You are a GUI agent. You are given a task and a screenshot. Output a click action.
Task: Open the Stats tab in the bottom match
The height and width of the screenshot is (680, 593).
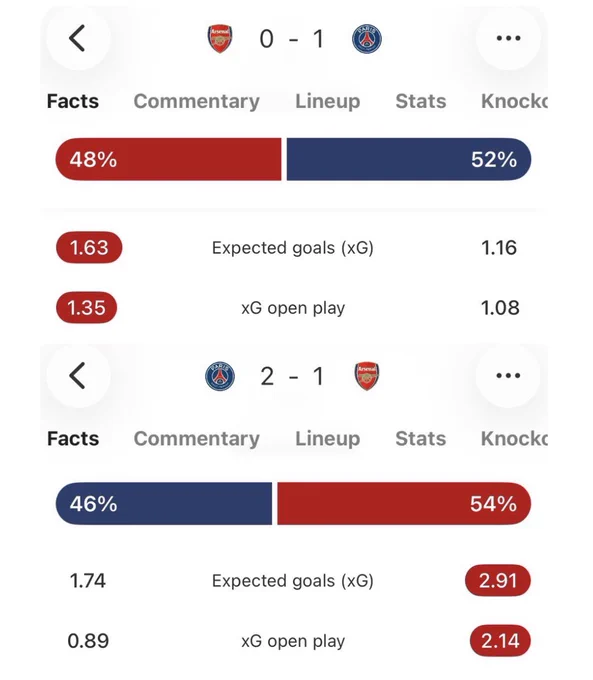pos(421,439)
